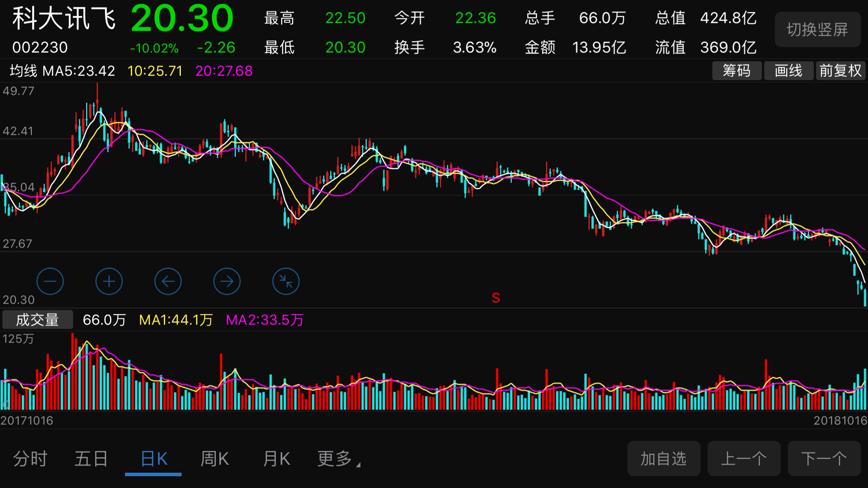
Task: Tap the stock name 科大讯飞
Action: 64,18
